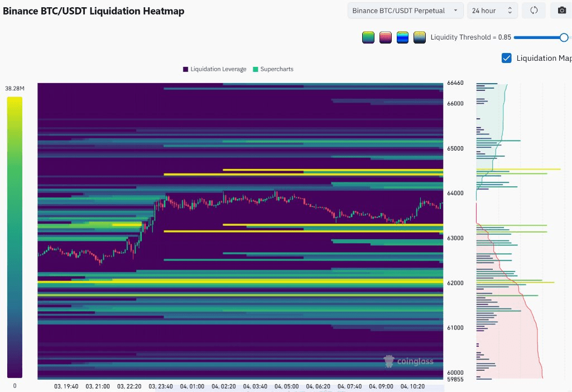Click the 04, 05:00 time axis label
The image size is (572, 392).
pos(286,386)
